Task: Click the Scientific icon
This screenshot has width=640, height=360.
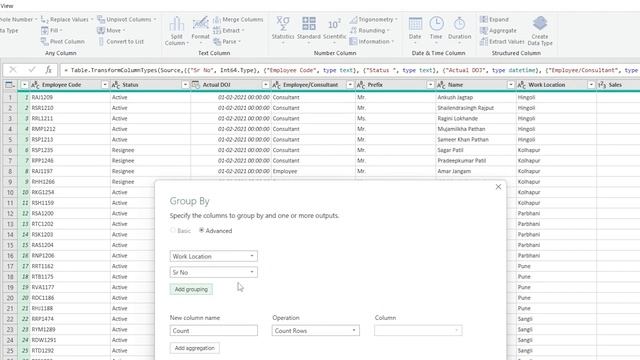Action: [x=334, y=29]
